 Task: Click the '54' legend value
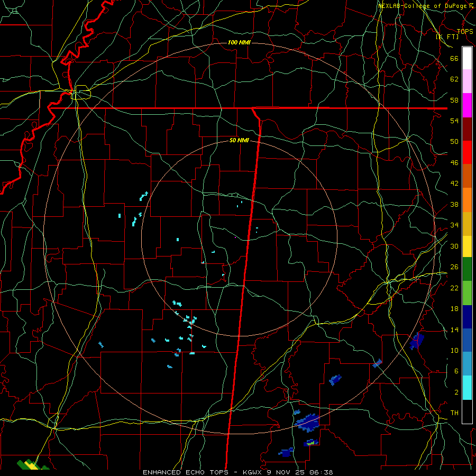click(x=454, y=121)
